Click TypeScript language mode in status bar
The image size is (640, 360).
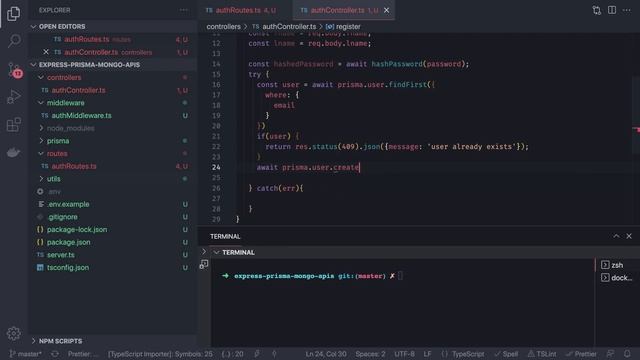click(463, 354)
